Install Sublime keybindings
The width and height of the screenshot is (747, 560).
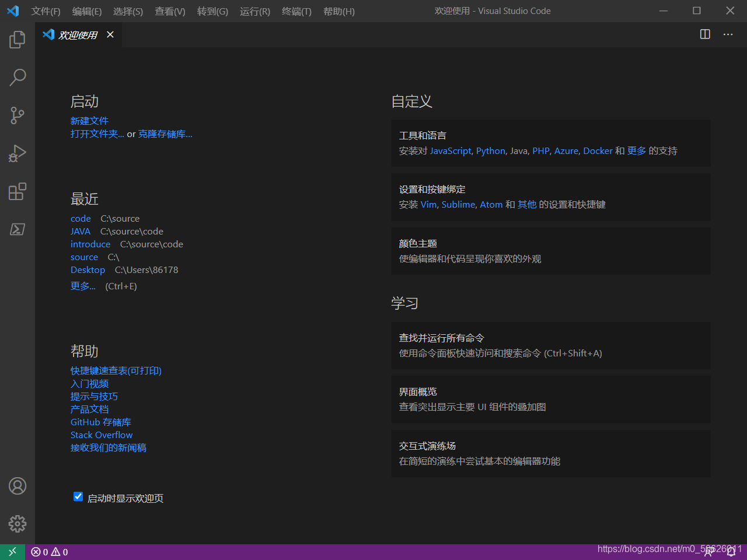tap(458, 205)
